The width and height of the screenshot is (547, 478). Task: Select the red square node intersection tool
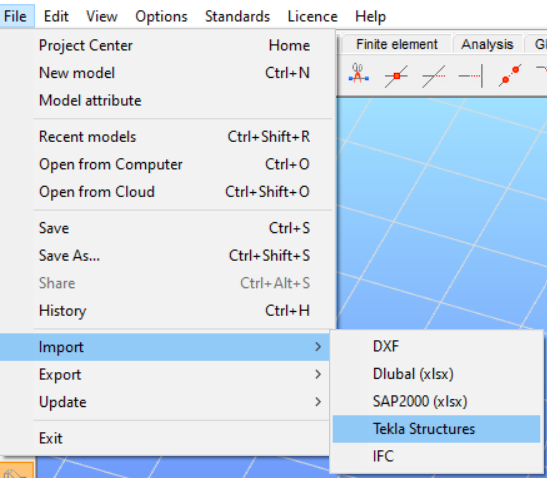pos(396,76)
